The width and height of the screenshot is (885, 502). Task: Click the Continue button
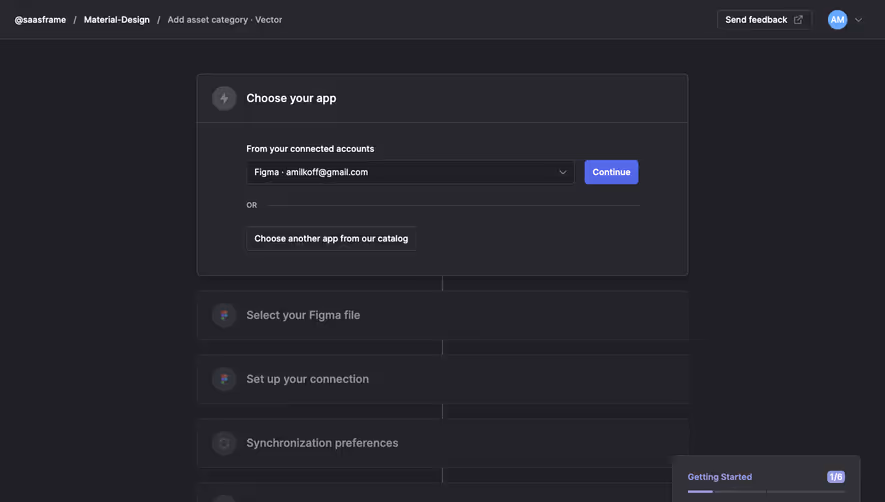coord(611,172)
